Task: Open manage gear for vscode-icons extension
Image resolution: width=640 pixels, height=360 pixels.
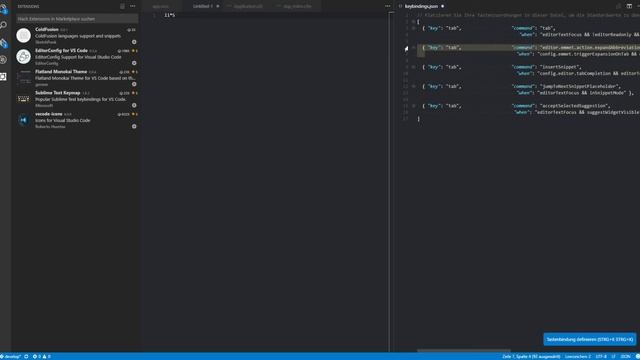Action: pyautogui.click(x=134, y=127)
